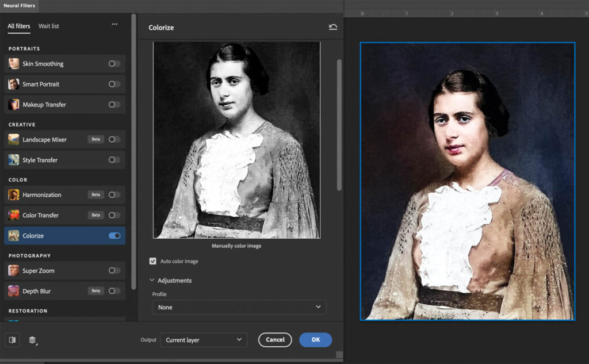Toggle the before/after preview icon
This screenshot has height=364, width=589.
pyautogui.click(x=13, y=340)
